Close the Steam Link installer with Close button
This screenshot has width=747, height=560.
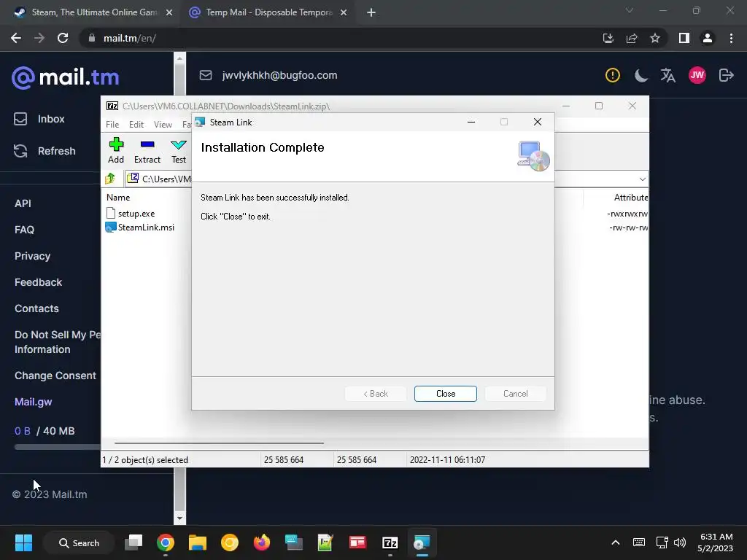pyautogui.click(x=446, y=393)
